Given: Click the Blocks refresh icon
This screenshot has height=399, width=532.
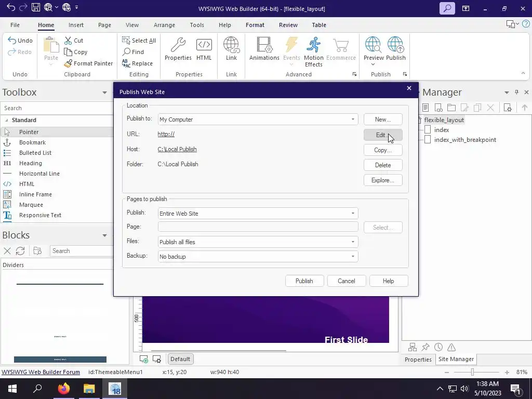Looking at the screenshot, I should pos(20,251).
